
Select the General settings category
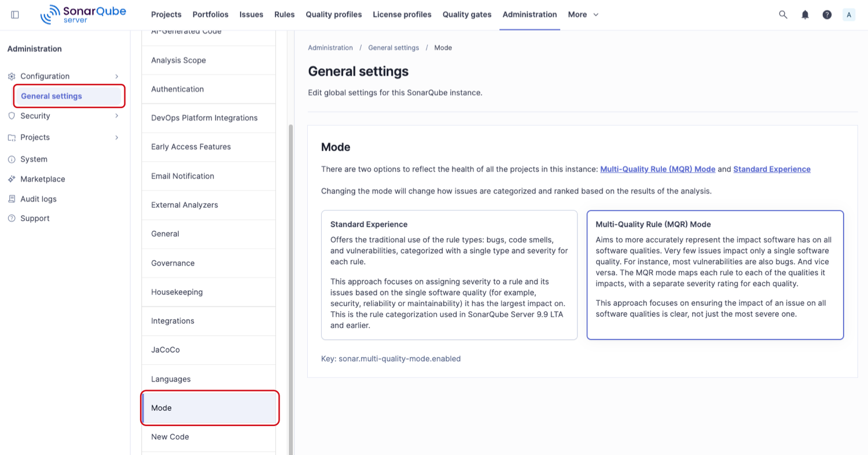click(208, 234)
